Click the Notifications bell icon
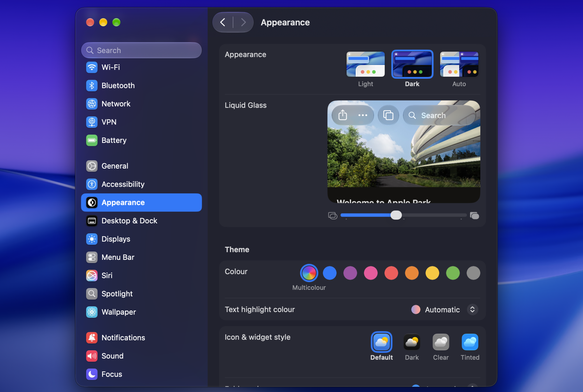Image resolution: width=583 pixels, height=392 pixels. [x=92, y=338]
